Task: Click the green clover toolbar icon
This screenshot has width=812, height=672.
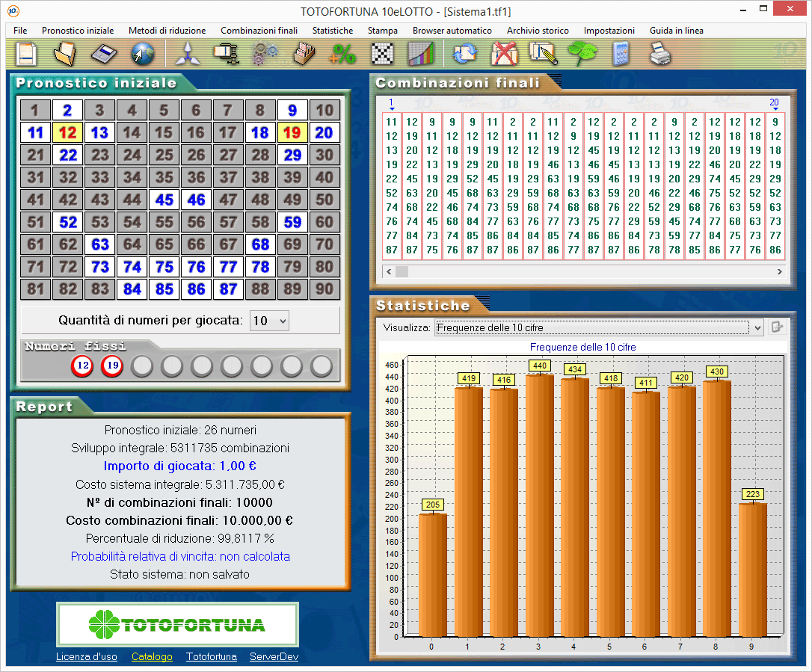Action: 581,54
